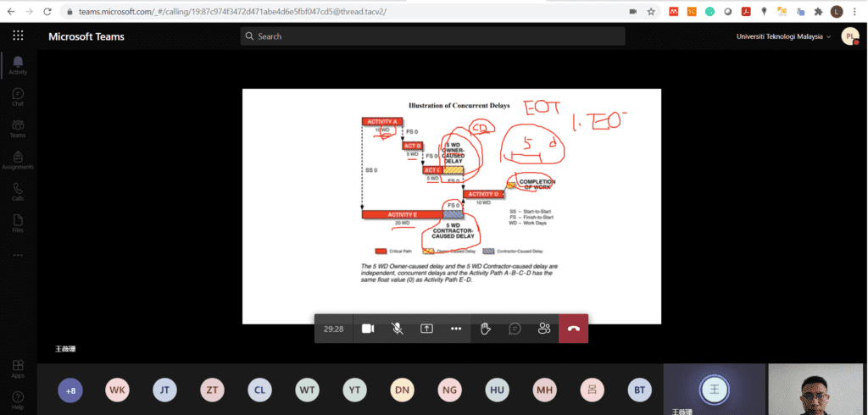Viewport: 868px width, 415px height.
Task: Click the Teams search box
Action: [x=432, y=36]
